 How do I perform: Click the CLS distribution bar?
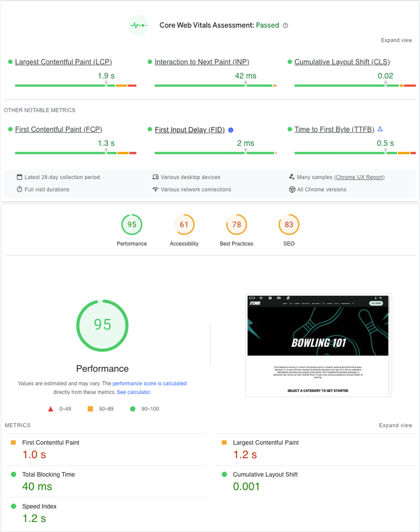click(355, 85)
